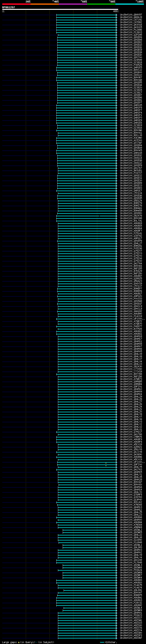Select hit UniRef100_A2ZCK0
The width and height of the screenshot is (146, 644).
pos(131,140)
